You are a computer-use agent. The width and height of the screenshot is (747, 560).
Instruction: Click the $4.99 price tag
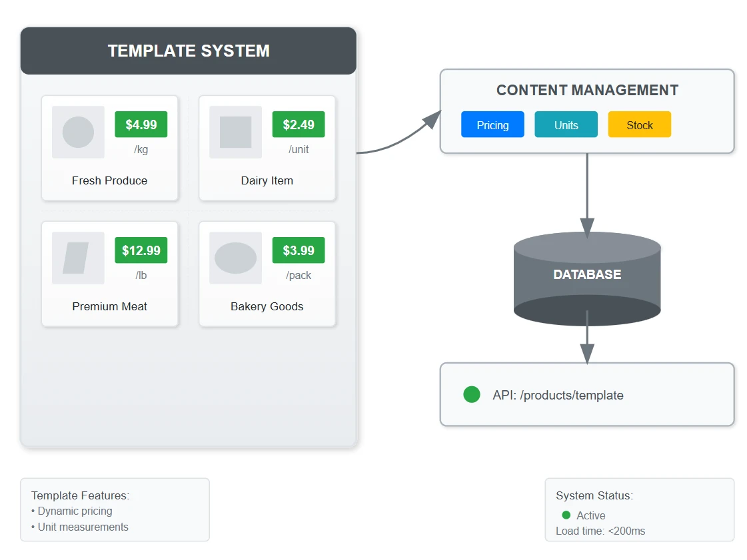click(x=141, y=125)
